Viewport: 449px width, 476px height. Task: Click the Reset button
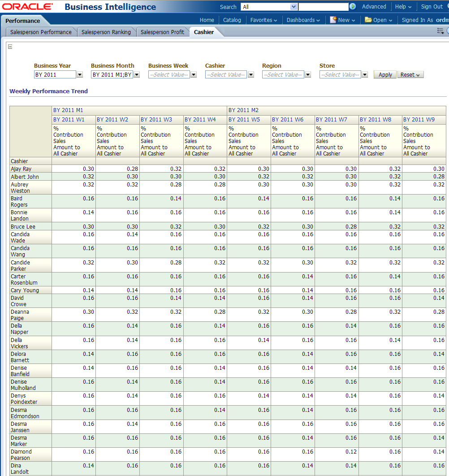tap(410, 75)
